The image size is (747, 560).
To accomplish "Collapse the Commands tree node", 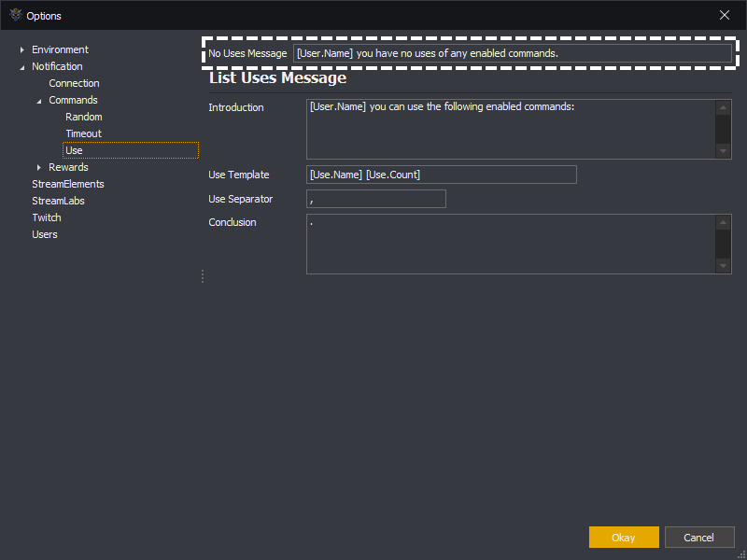I will coord(39,101).
